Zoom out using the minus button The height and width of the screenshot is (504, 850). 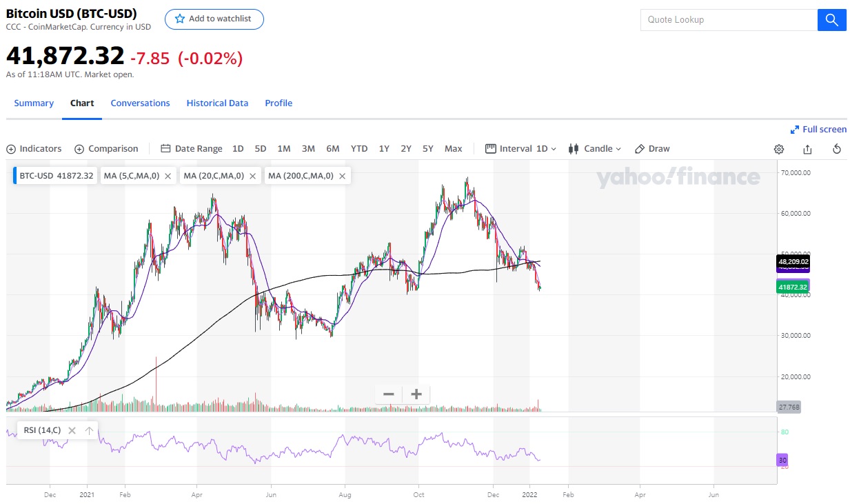[x=389, y=394]
